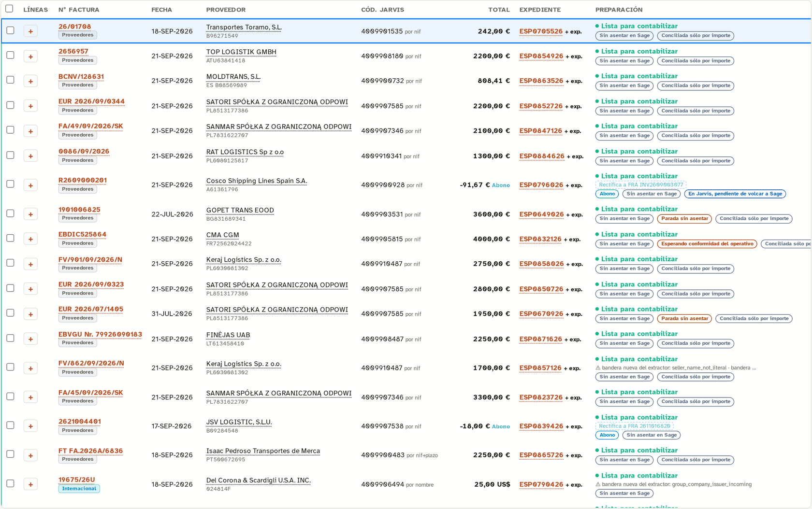Expand lines for invoice 2656957
812x509 pixels.
(x=30, y=57)
